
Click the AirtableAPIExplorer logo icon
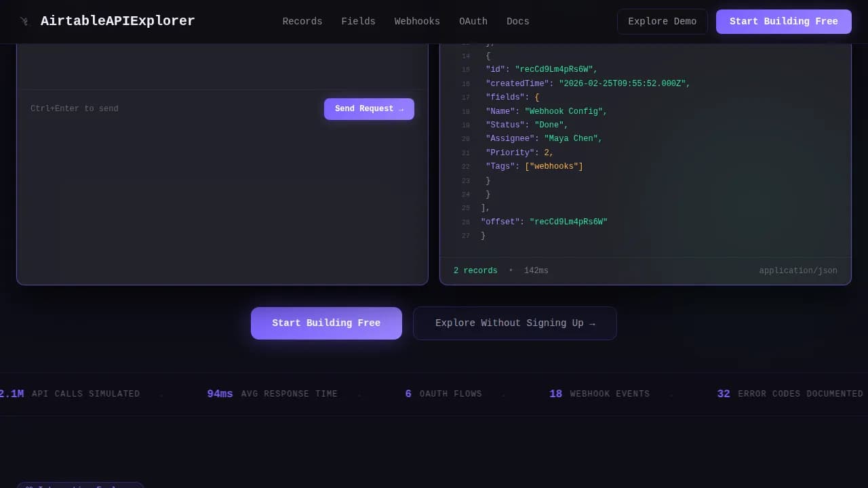tap(25, 21)
